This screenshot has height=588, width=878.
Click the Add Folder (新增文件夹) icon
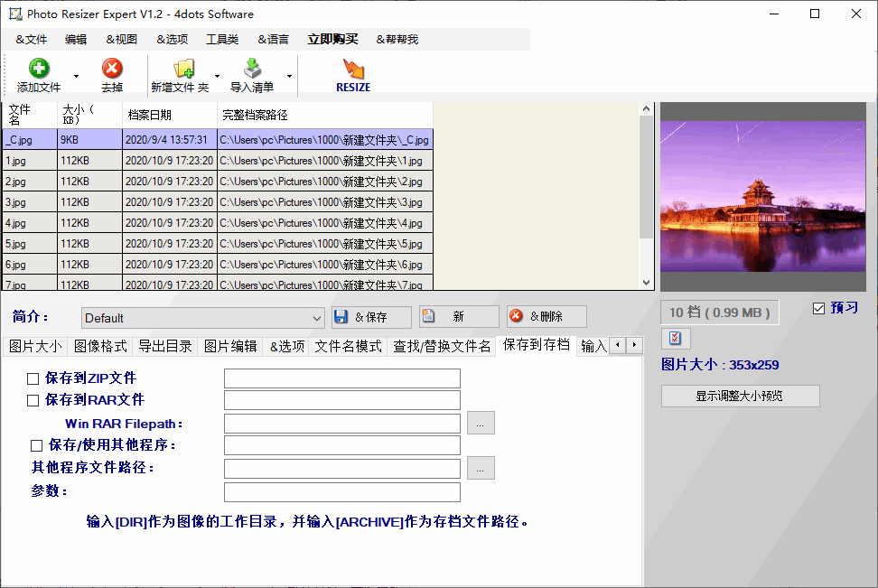183,69
